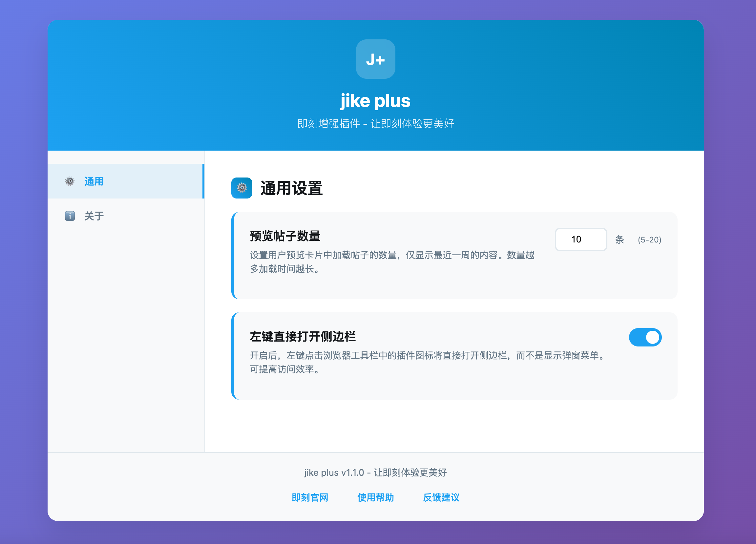Click the (5-20) range hint text

tap(649, 240)
